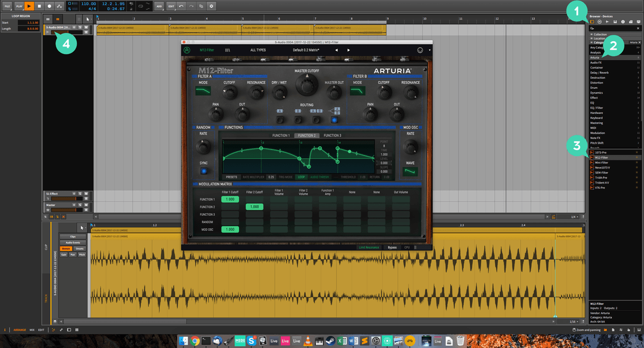The height and width of the screenshot is (348, 644).
Task: Favorite the 1073-Pre device star
Action: point(637,153)
